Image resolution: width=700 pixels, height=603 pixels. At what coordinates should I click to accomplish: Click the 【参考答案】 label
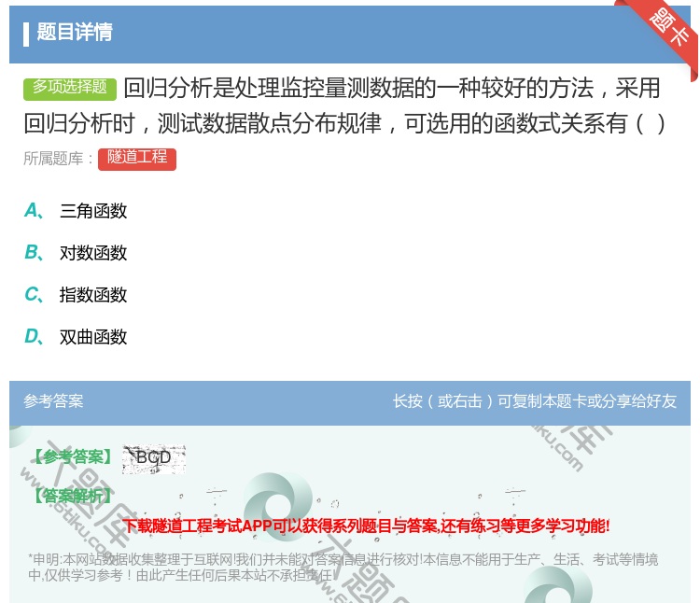coord(73,457)
